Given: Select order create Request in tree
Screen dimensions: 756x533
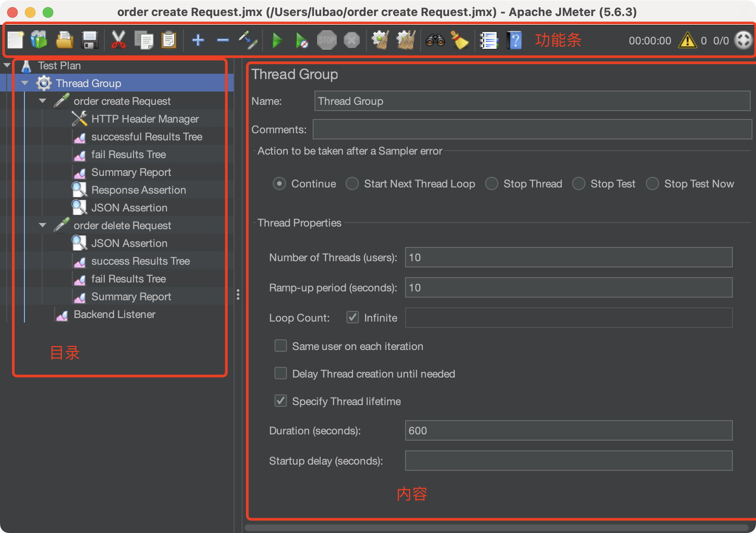Looking at the screenshot, I should tap(122, 101).
